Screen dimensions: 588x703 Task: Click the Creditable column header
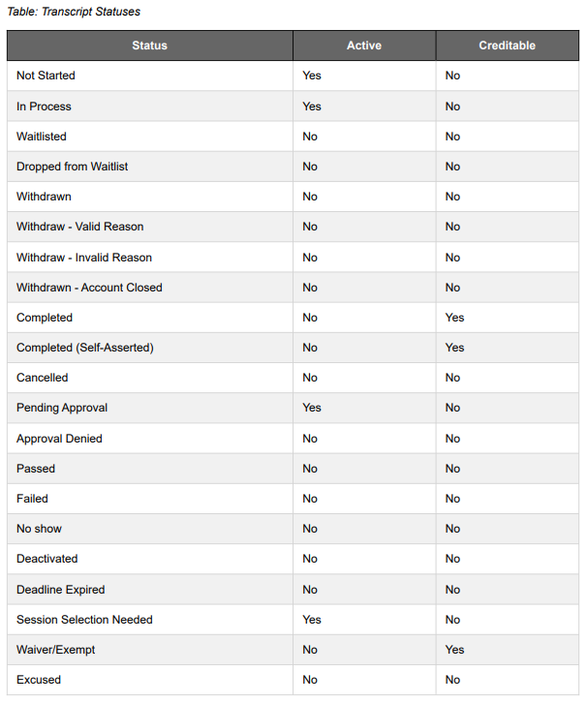508,46
